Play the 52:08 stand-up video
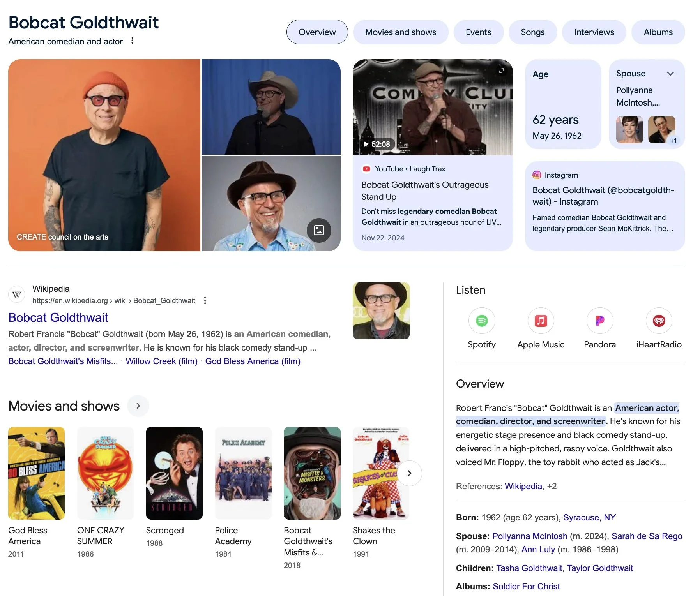Screen dimensions: 700x596 click(377, 144)
